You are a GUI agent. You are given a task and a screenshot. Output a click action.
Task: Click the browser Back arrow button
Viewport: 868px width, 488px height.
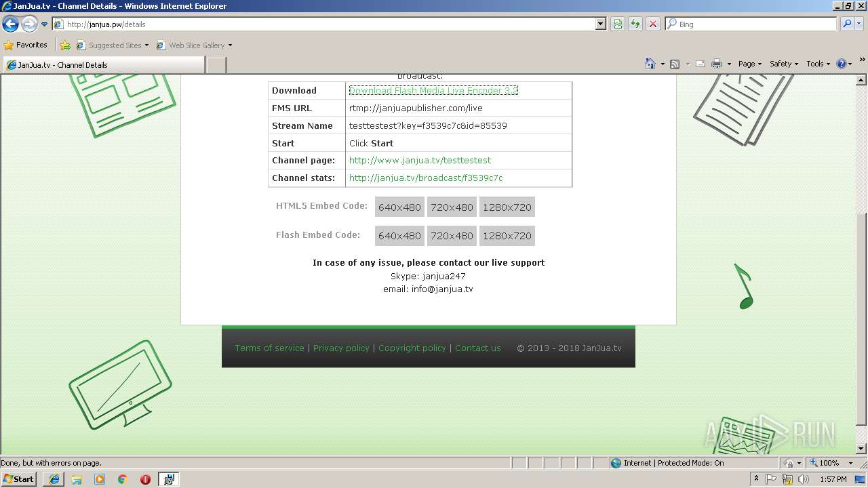[10, 24]
